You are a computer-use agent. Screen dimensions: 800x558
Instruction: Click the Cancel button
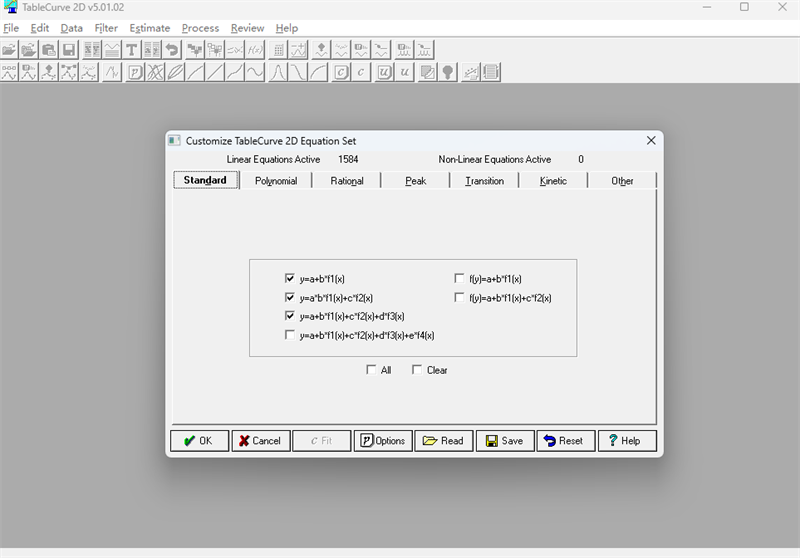tap(261, 441)
